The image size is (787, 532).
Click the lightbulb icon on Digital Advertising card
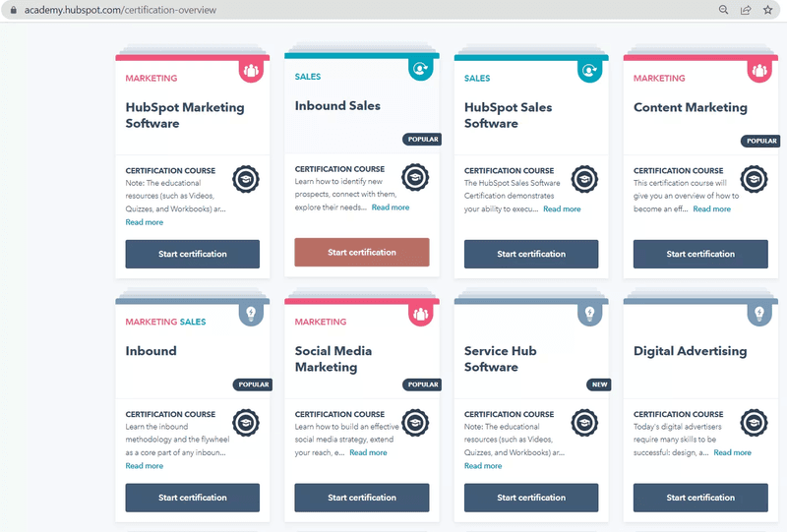pyautogui.click(x=759, y=315)
